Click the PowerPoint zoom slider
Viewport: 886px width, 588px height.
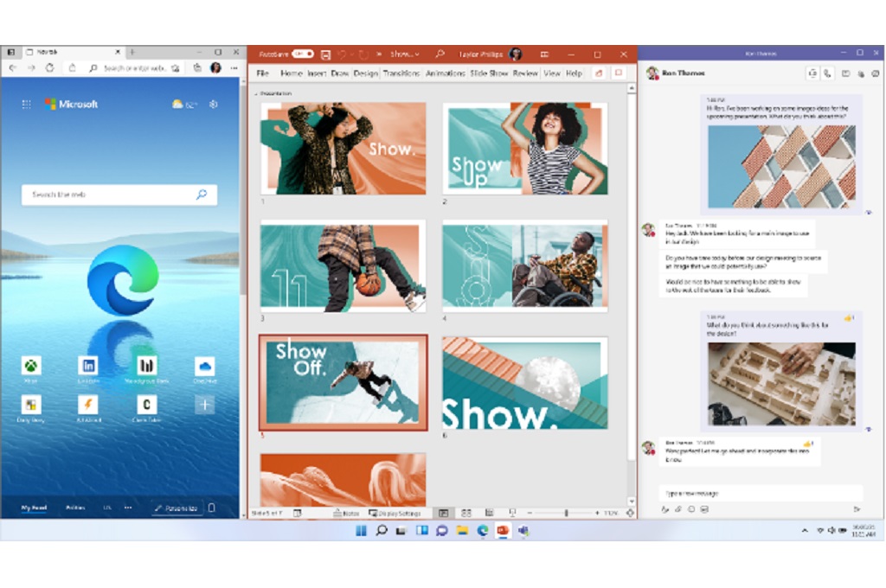pos(566,513)
